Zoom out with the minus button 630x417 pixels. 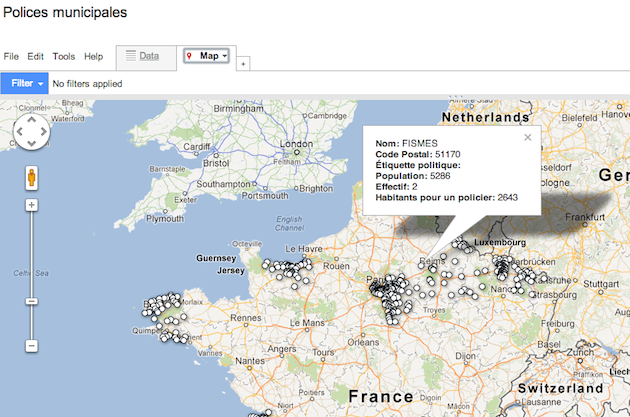(31, 346)
